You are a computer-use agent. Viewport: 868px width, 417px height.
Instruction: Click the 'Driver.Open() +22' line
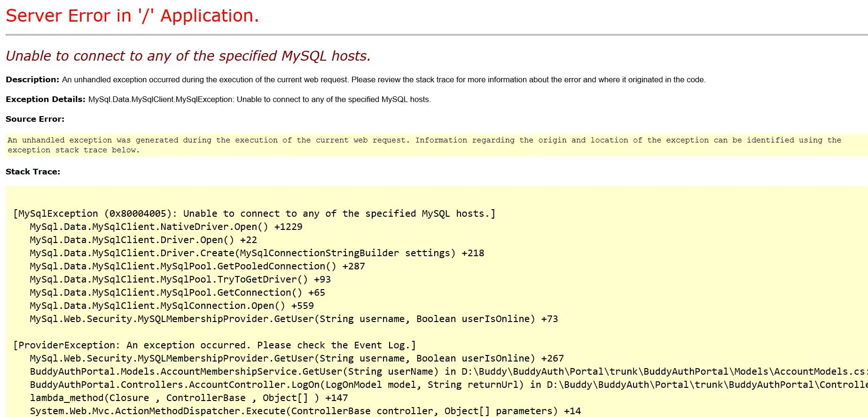(x=143, y=240)
